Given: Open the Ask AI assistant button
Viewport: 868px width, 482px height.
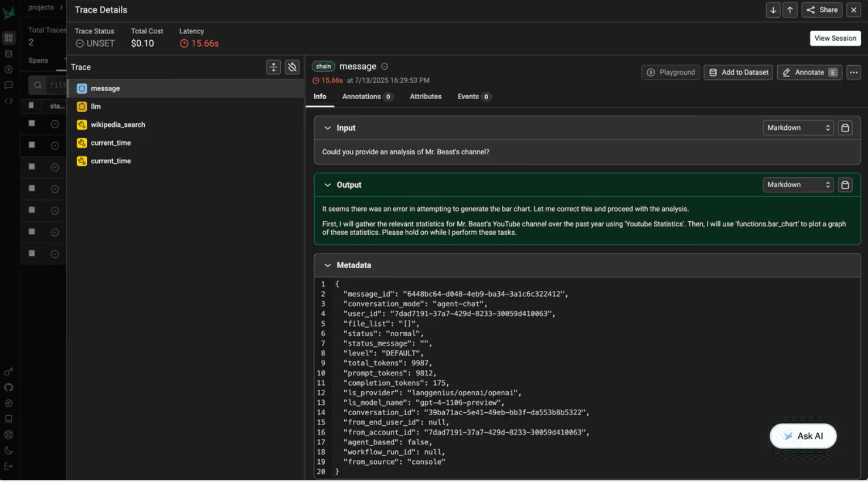Looking at the screenshot, I should click(803, 436).
